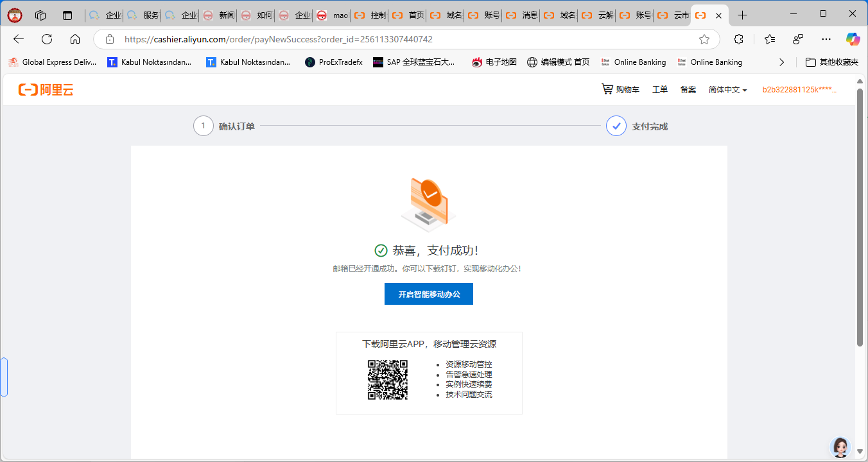Click the QR code for 阿里云APP download
Viewport: 868px width, 462px height.
click(388, 379)
